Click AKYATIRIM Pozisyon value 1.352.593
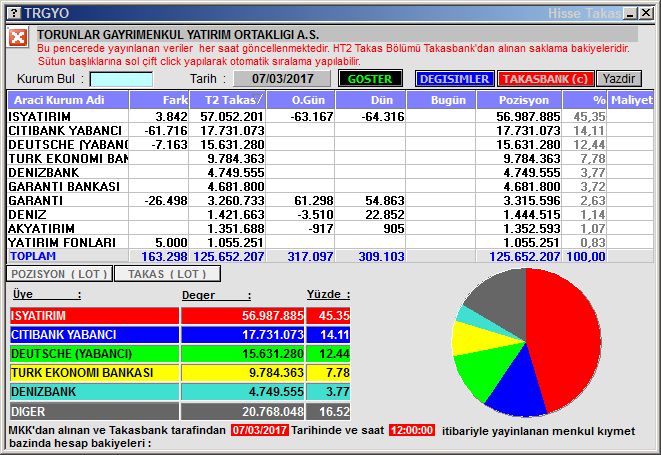 (x=532, y=229)
